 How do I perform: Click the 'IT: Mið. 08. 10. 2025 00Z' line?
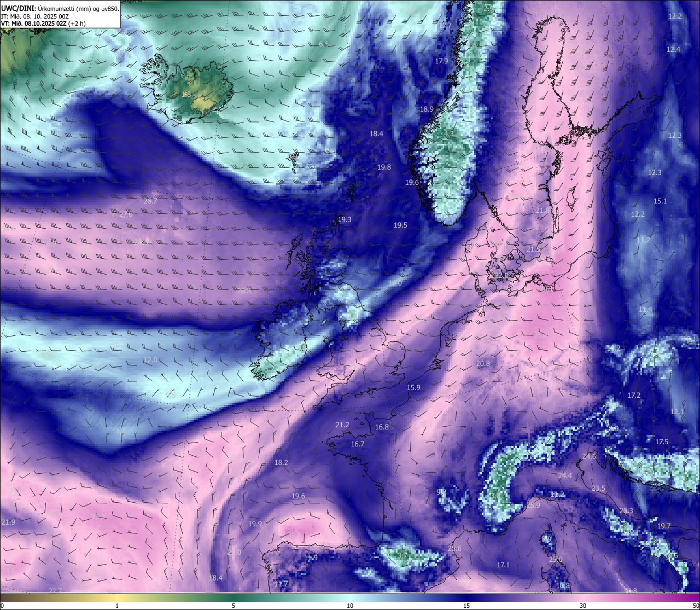pyautogui.click(x=35, y=16)
